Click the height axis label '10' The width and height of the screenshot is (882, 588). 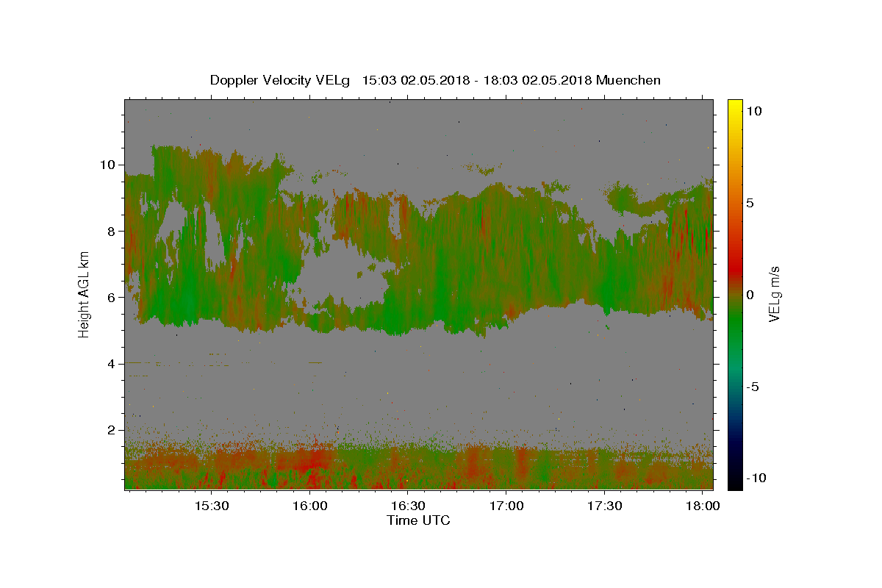109,165
